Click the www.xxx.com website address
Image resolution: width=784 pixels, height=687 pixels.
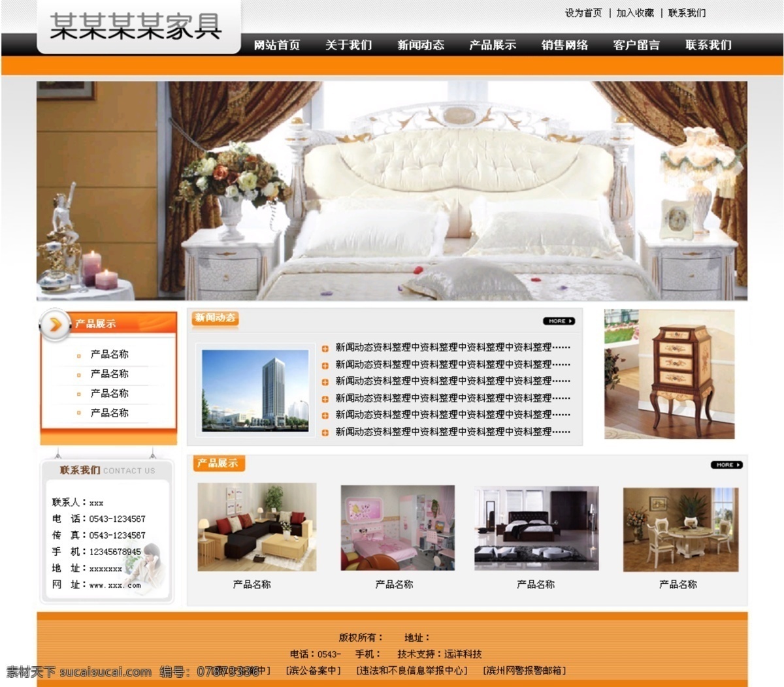115,585
